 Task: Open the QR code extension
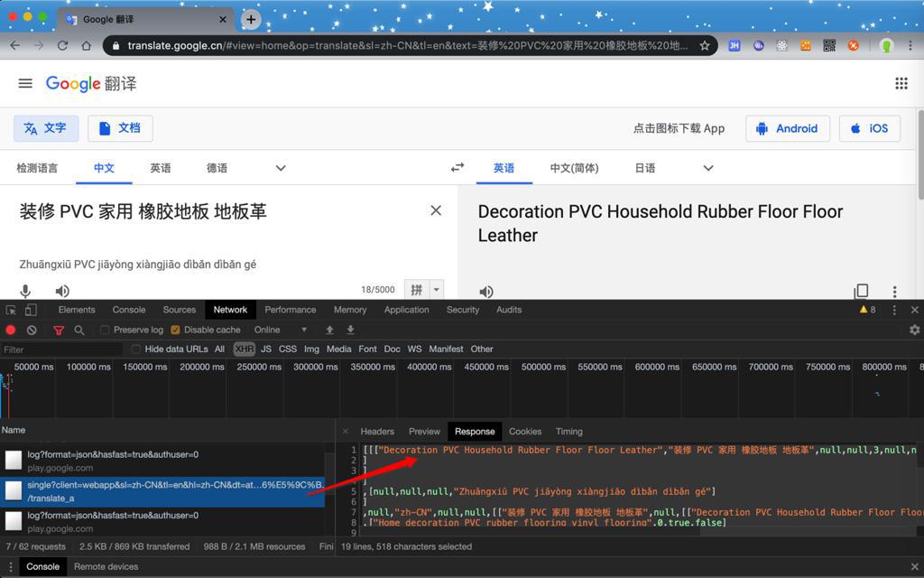click(829, 45)
